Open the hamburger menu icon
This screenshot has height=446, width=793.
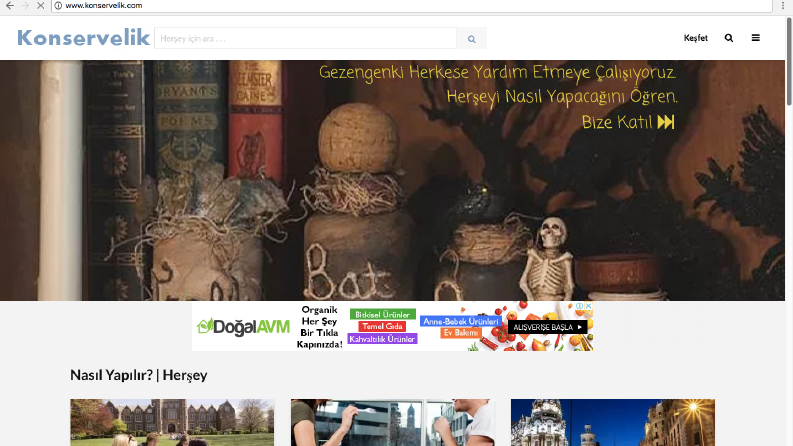point(756,38)
